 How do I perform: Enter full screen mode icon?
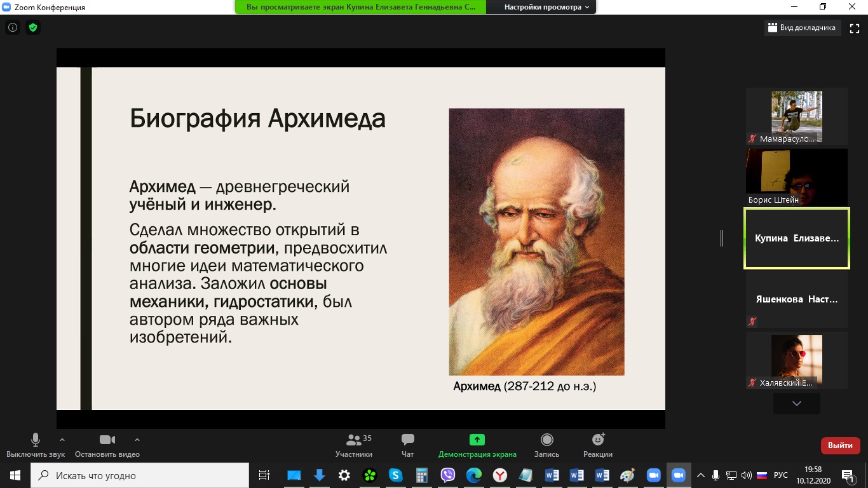pos(855,28)
